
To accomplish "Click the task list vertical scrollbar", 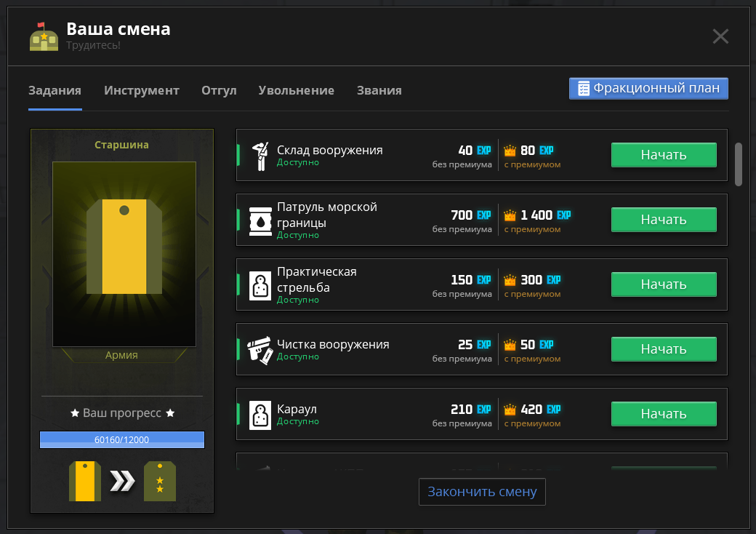I will (x=738, y=164).
